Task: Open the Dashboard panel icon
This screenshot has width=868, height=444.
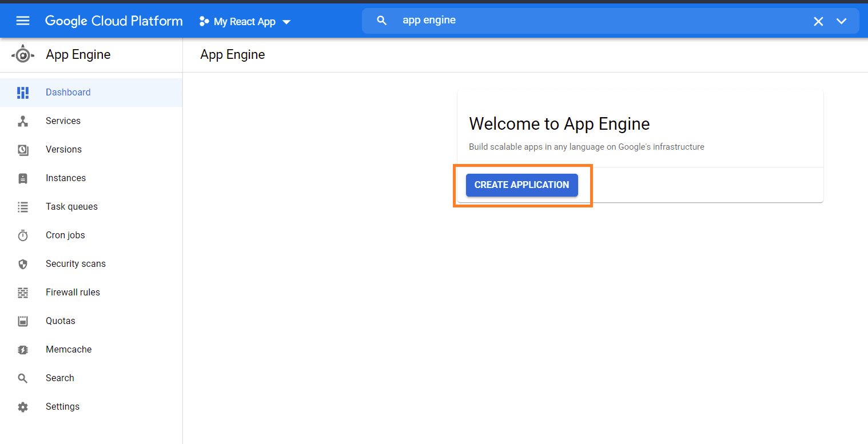Action: 23,92
